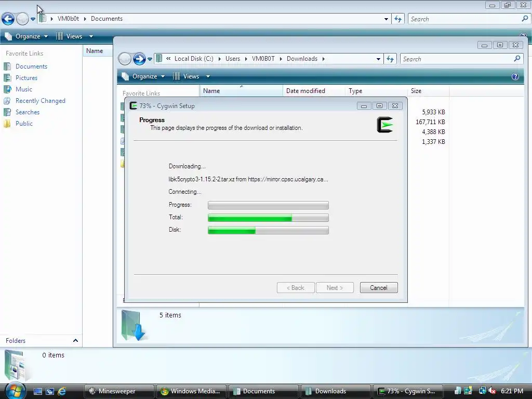This screenshot has height=399, width=532.
Task: Switch to Cygwin Setup taskbar button
Action: tap(408, 391)
